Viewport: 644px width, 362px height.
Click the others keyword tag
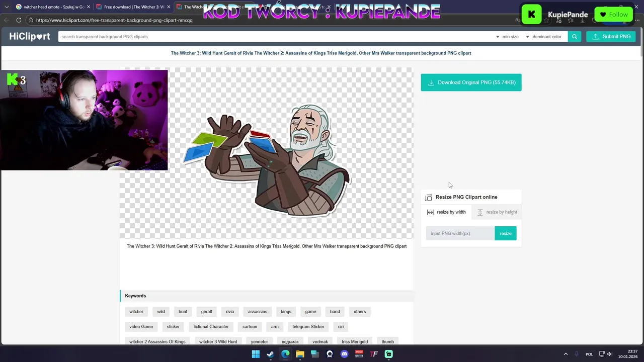360,312
